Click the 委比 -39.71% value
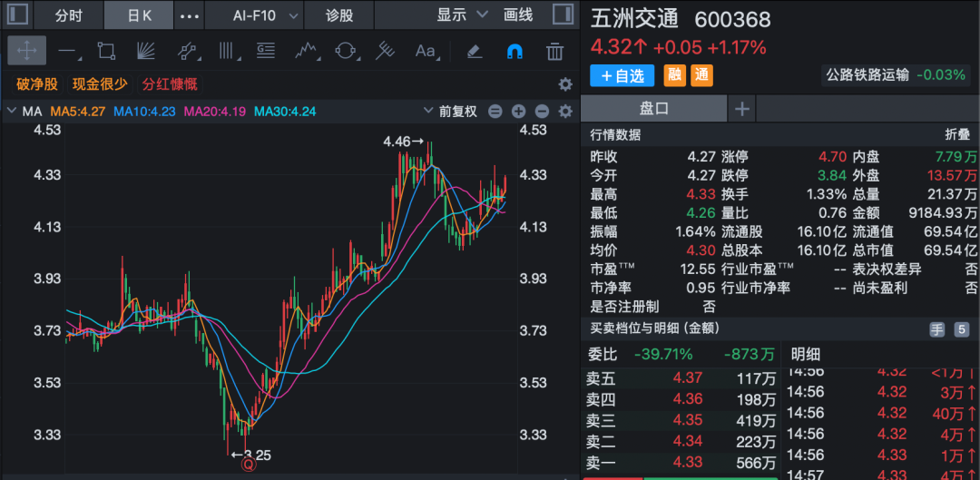Viewport: 980px width, 480px height. tap(663, 355)
